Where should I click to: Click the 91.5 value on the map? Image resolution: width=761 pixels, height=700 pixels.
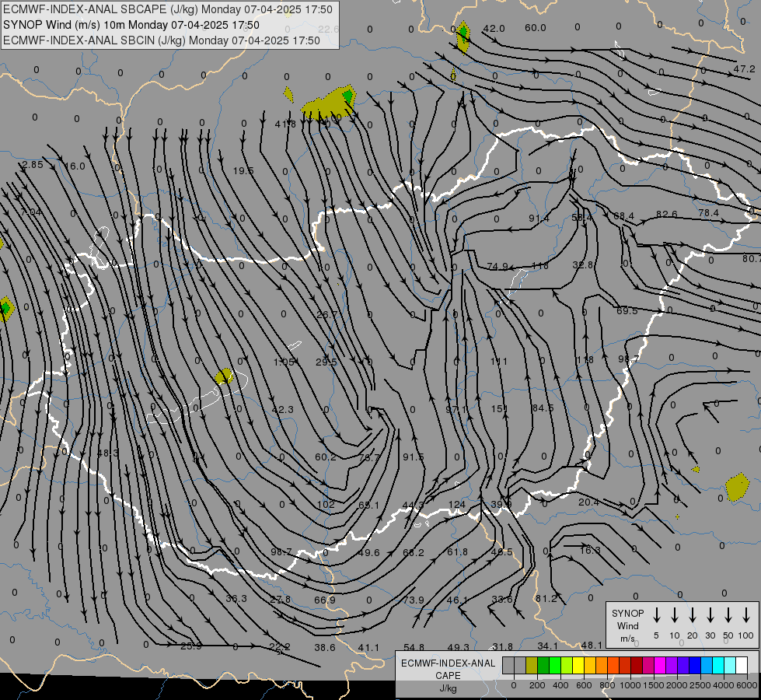pos(414,457)
